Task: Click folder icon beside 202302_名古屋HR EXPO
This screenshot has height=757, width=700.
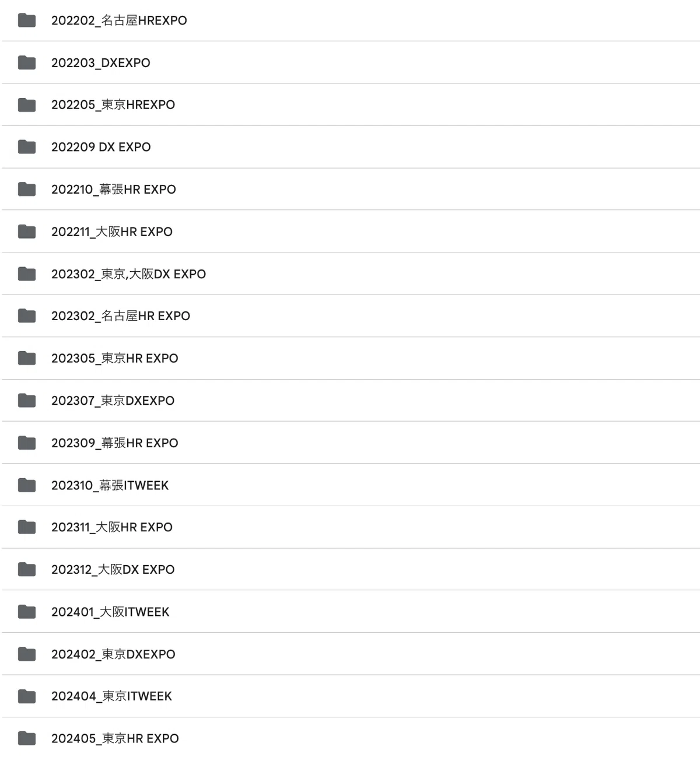Action: tap(27, 316)
